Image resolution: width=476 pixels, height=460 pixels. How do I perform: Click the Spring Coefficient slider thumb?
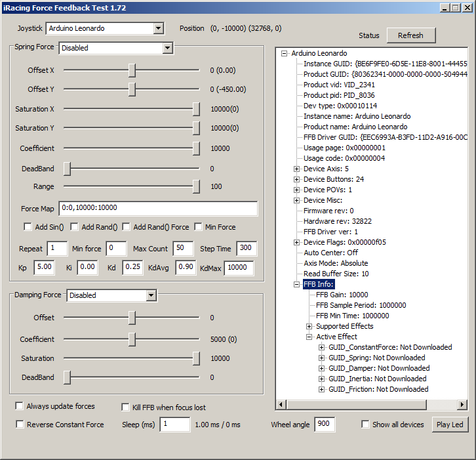(x=196, y=148)
